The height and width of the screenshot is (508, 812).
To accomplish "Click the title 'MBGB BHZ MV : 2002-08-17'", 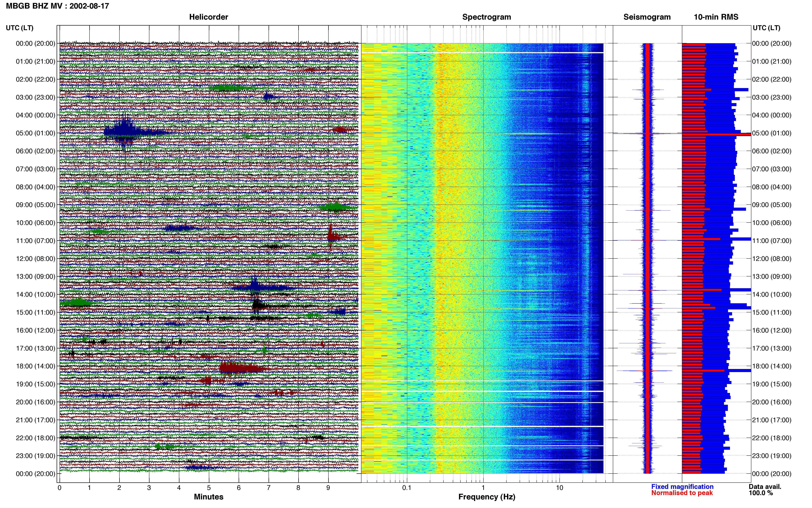I will [x=57, y=6].
